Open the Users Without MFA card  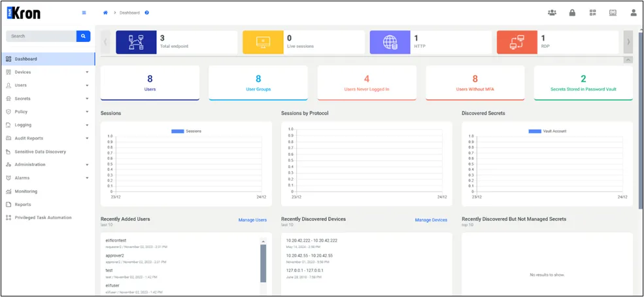[475, 82]
